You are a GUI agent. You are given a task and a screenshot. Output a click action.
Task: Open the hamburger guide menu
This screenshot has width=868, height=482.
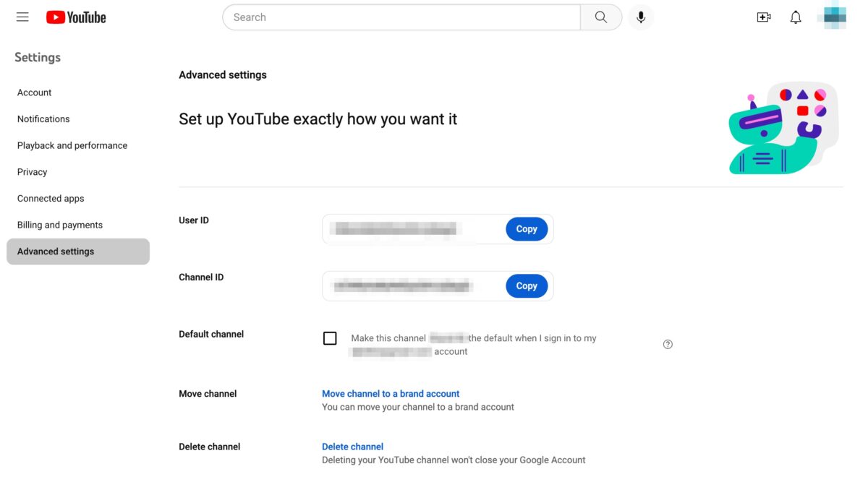[22, 17]
